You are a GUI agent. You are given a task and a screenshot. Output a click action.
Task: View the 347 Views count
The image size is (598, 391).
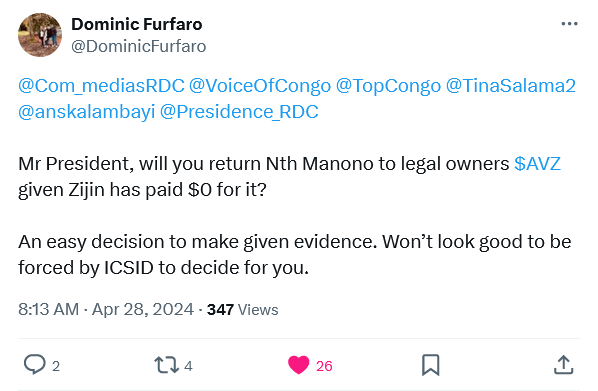pyautogui.click(x=243, y=309)
